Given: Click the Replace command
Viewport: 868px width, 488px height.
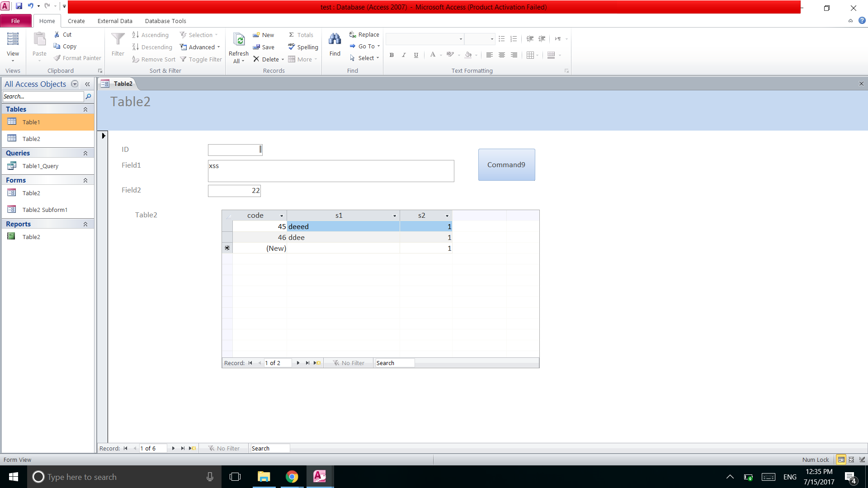Looking at the screenshot, I should (x=364, y=34).
